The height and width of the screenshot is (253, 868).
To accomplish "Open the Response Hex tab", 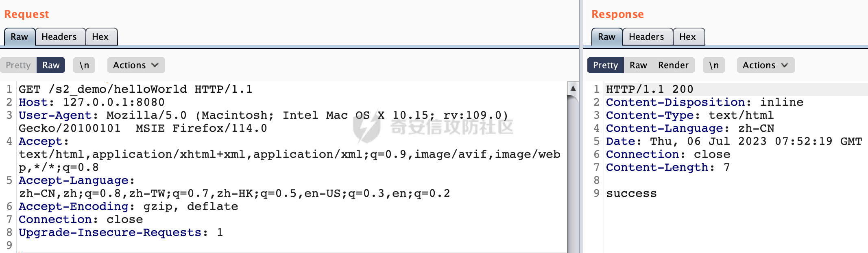I will coord(689,37).
